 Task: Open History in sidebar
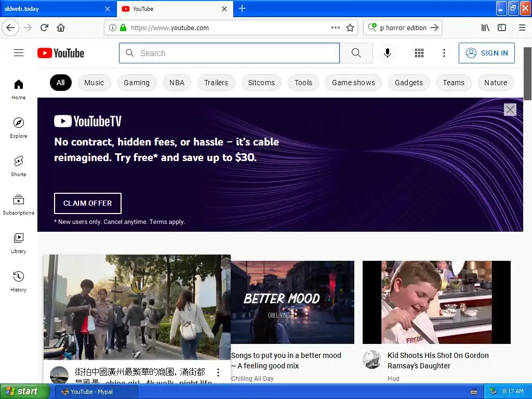click(18, 282)
